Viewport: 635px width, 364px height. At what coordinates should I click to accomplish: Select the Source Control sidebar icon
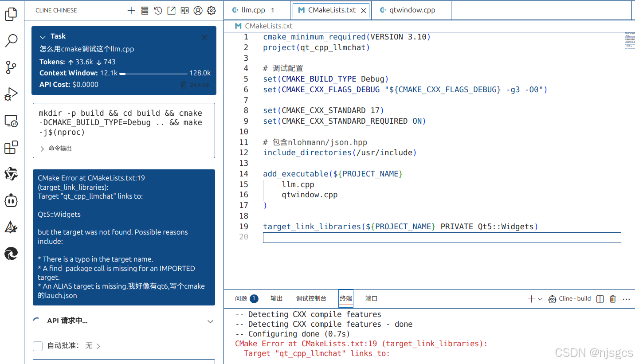click(x=11, y=67)
